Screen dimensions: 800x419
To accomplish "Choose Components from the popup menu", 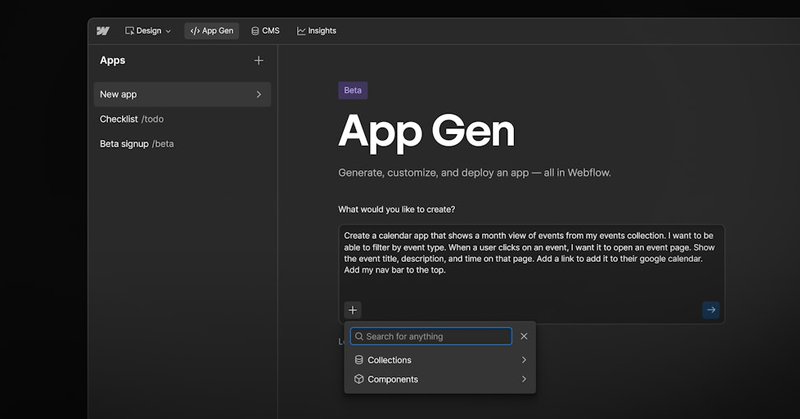I will click(440, 379).
